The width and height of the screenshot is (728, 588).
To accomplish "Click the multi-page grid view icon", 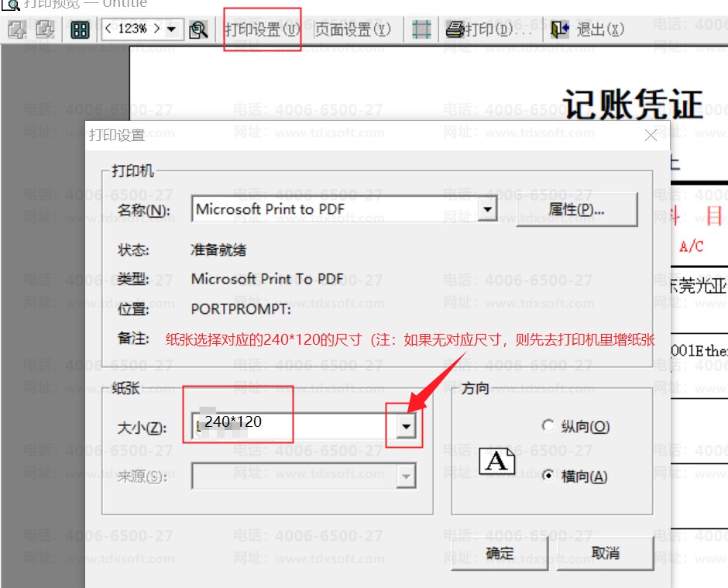I will (x=80, y=29).
